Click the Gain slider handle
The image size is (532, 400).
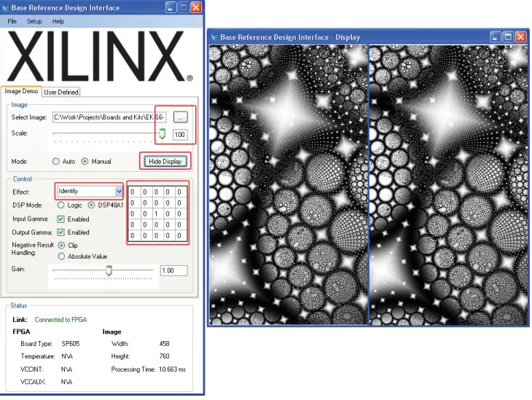click(x=109, y=270)
